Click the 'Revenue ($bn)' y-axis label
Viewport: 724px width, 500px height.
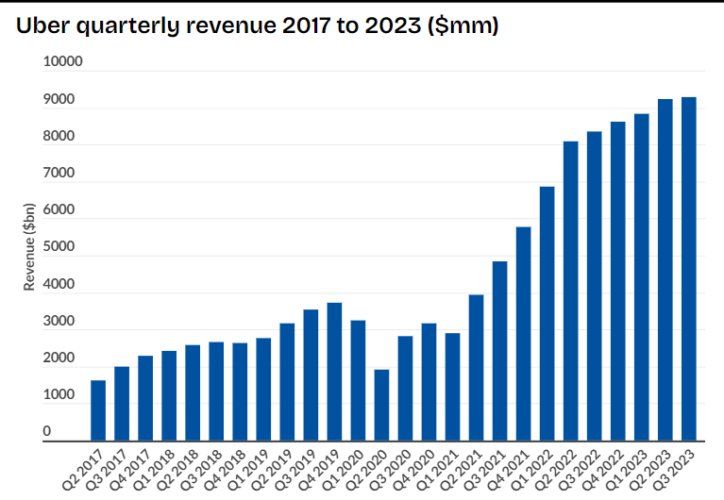click(x=29, y=247)
